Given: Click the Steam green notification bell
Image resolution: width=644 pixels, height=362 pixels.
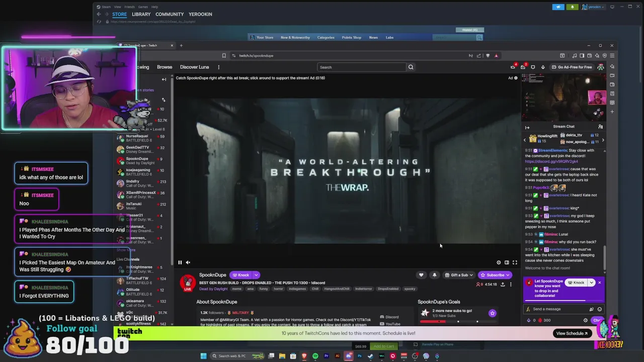Looking at the screenshot, I should [573, 7].
